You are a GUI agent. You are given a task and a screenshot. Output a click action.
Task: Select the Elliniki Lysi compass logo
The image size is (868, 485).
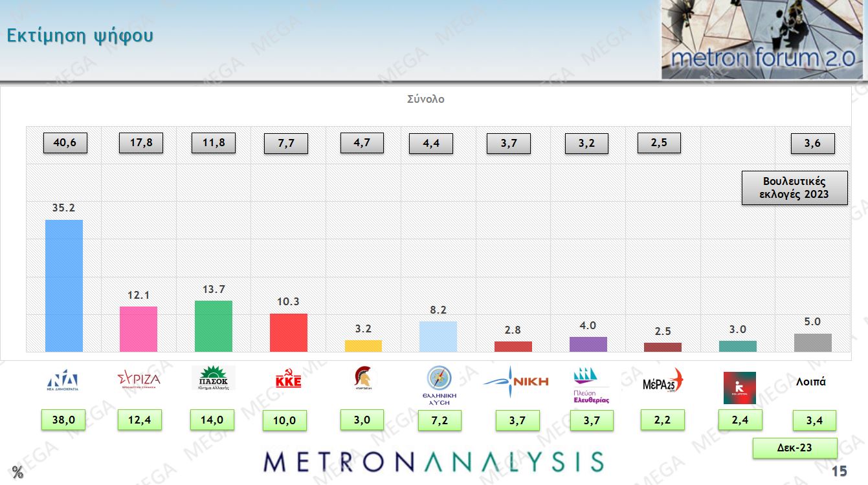coord(440,384)
